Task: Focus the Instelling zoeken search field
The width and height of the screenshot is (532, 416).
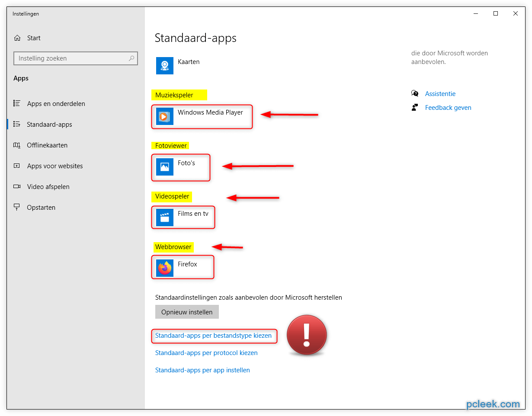Action: (71, 58)
